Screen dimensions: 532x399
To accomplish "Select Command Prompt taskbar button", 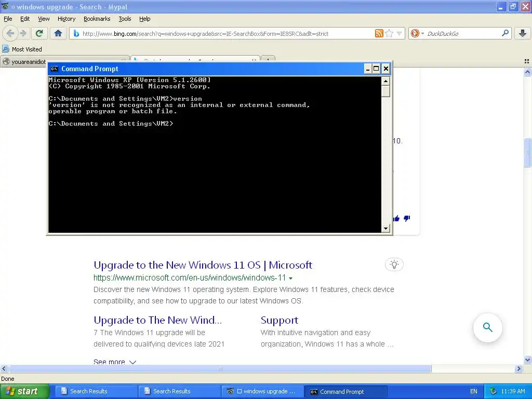I will [346, 392].
